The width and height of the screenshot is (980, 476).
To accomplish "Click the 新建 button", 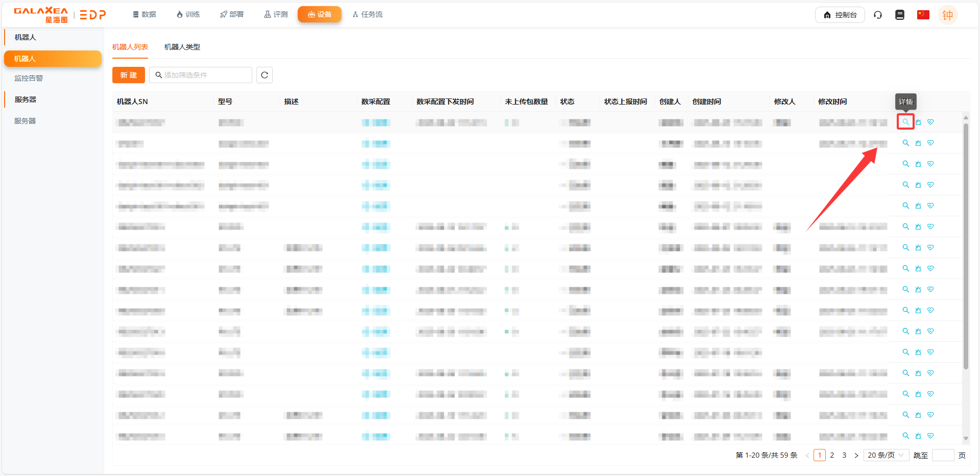I will (x=129, y=75).
